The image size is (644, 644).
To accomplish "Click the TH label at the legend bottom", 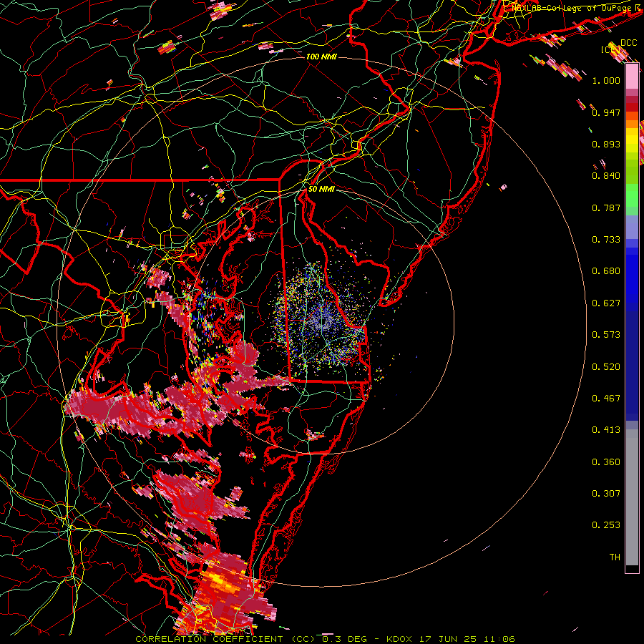I will click(x=615, y=557).
